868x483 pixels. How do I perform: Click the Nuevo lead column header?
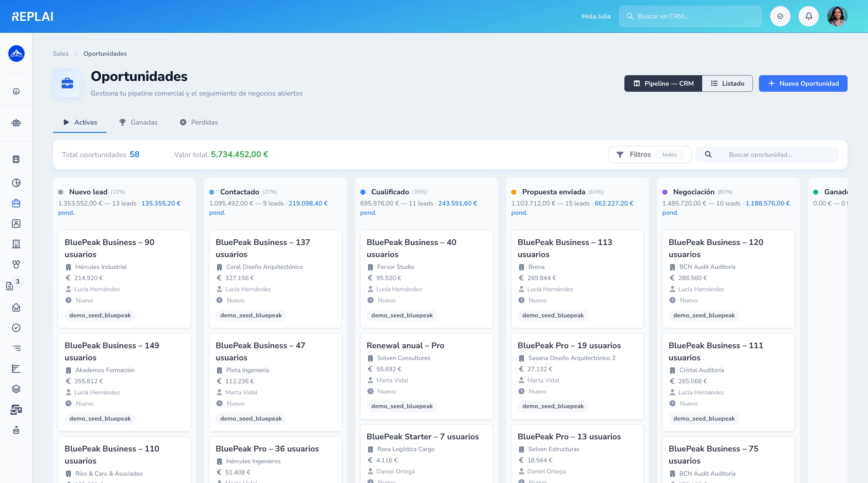point(88,192)
